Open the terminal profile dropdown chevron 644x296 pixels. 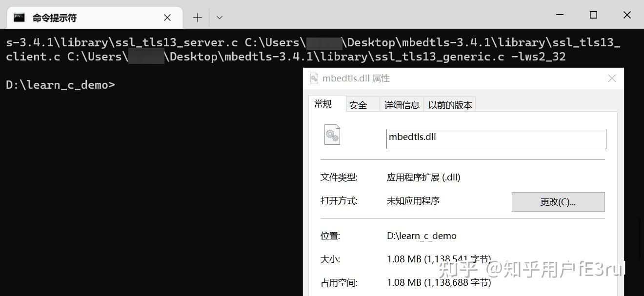(x=219, y=18)
